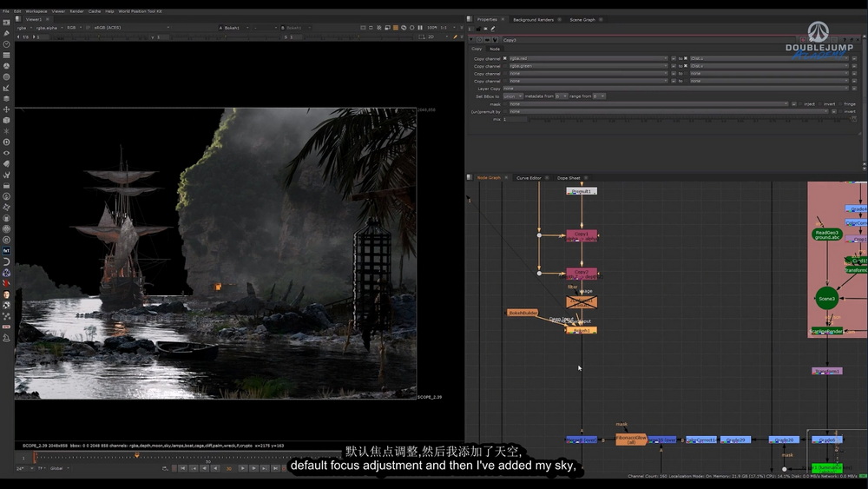Jump to first frame in timeline controls
This screenshot has height=489, width=868.
click(182, 468)
